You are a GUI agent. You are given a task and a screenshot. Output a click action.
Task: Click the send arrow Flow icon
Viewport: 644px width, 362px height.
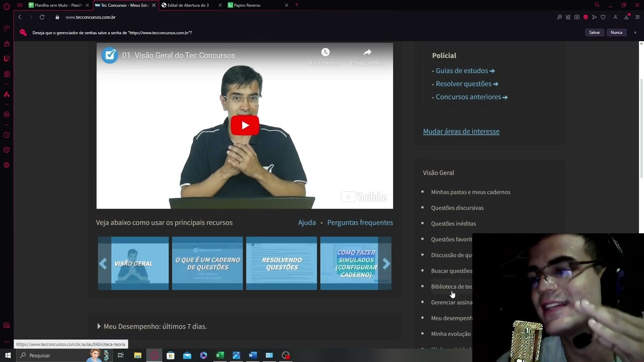coord(594,17)
